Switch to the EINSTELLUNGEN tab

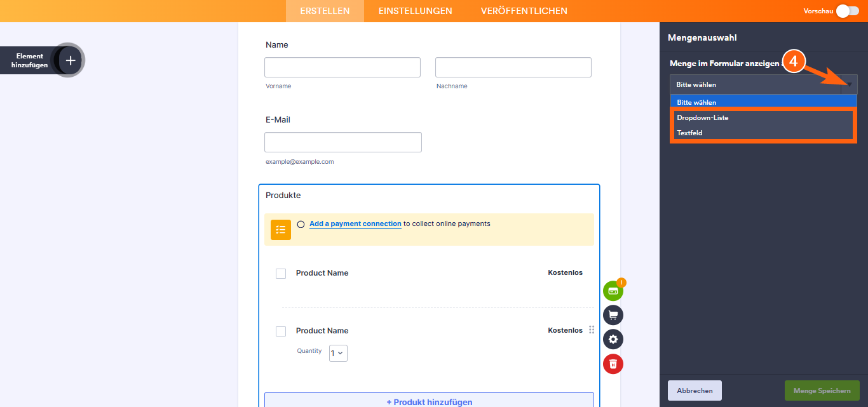[415, 11]
